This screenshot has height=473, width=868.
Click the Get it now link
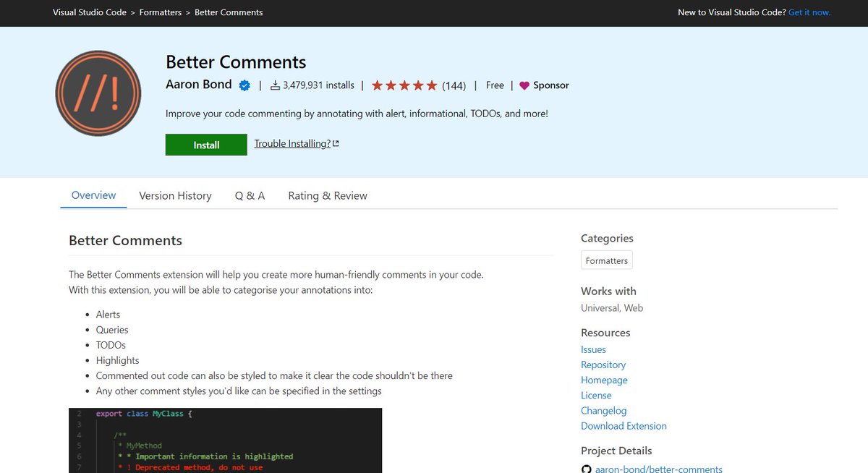coord(809,12)
